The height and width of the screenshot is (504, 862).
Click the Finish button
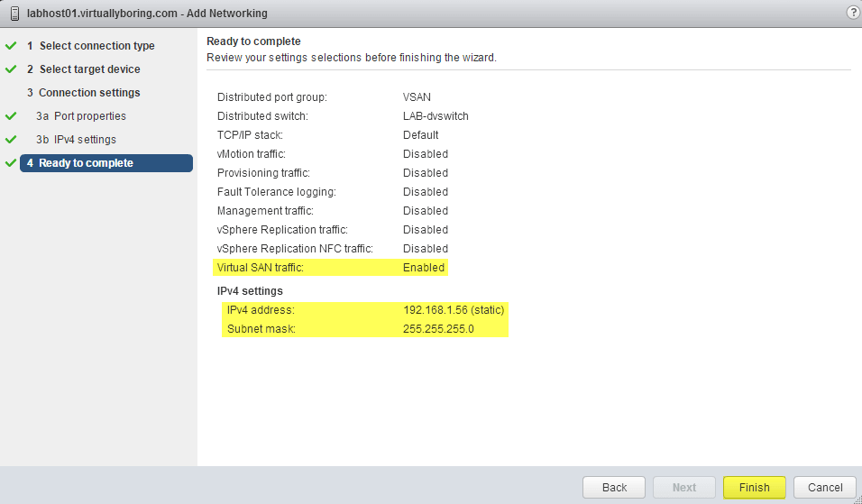(754, 488)
